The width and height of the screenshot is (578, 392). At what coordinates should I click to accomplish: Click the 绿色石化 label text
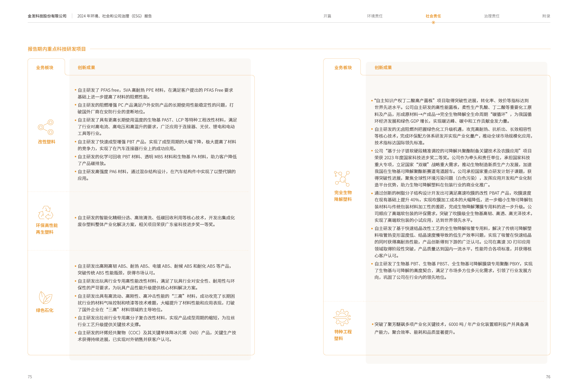pyautogui.click(x=45, y=310)
